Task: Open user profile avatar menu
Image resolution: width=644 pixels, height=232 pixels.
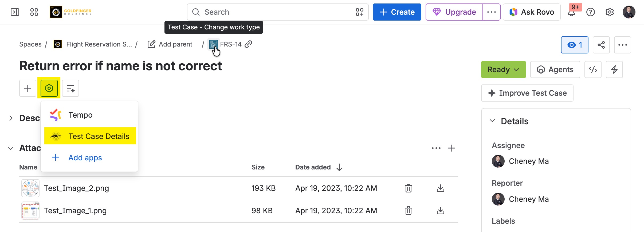Action: click(x=629, y=12)
